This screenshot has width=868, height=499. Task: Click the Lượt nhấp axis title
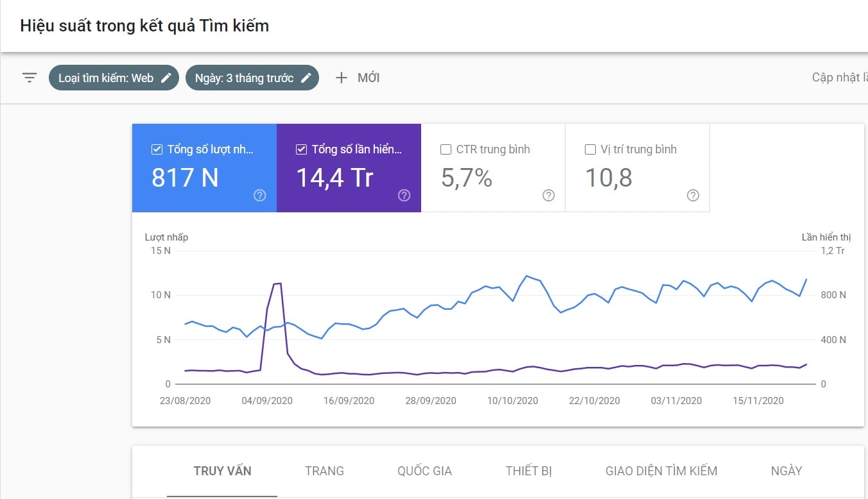(166, 237)
